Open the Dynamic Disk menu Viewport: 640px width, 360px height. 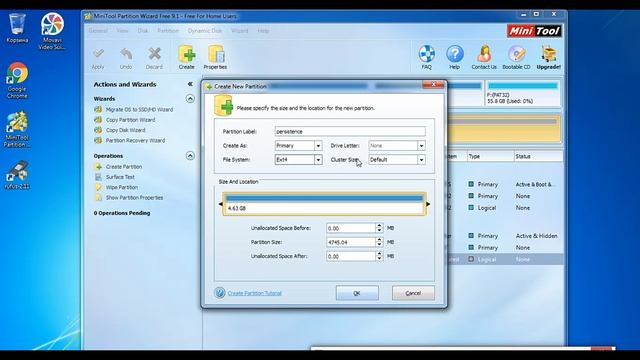pyautogui.click(x=205, y=31)
